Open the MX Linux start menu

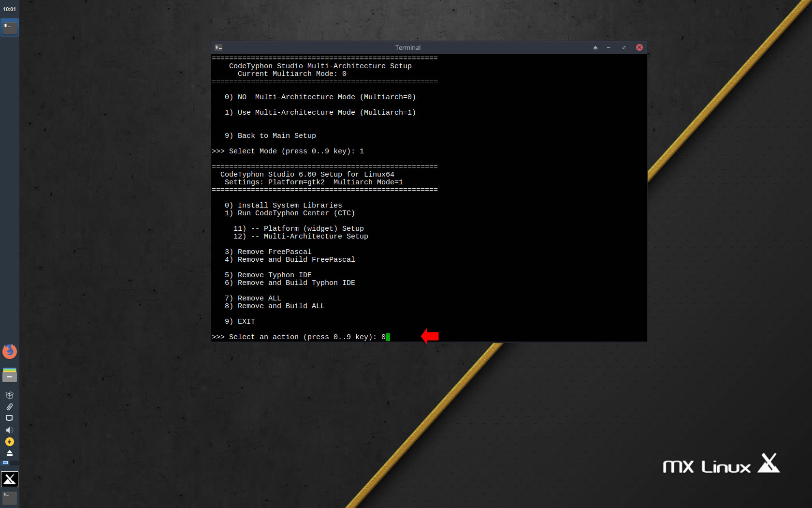click(x=10, y=479)
